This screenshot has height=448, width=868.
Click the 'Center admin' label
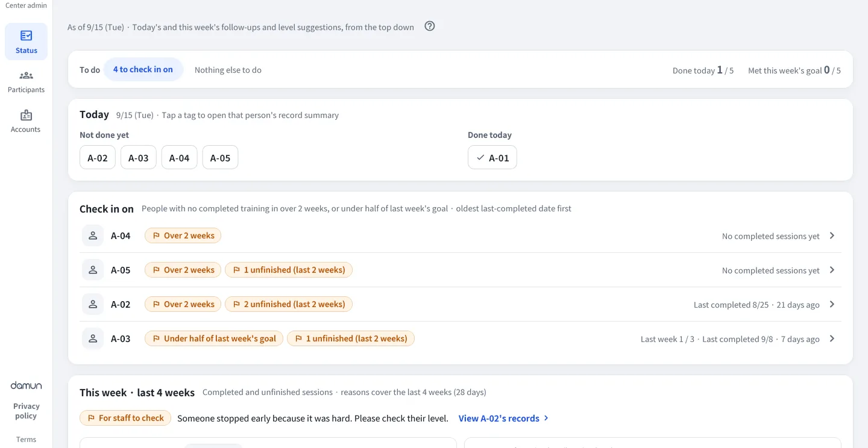click(26, 5)
